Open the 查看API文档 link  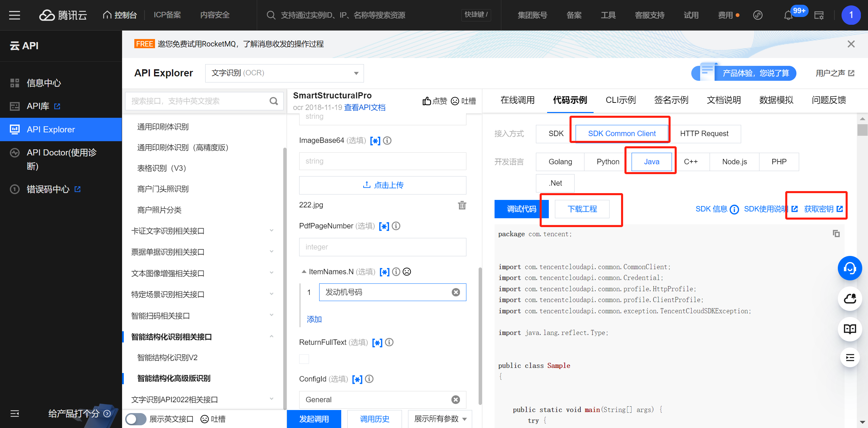point(365,108)
